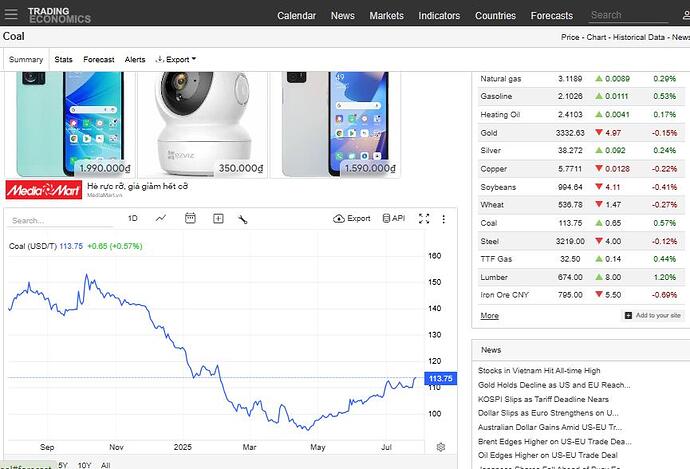Open Silver commodity row
Image resolution: width=690 pixels, height=469 pixels.
click(x=581, y=150)
